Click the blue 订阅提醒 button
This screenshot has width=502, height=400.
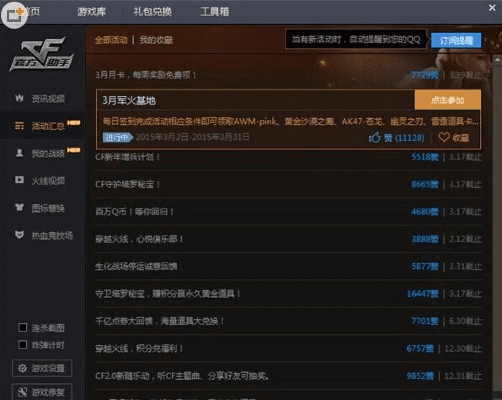[x=456, y=41]
